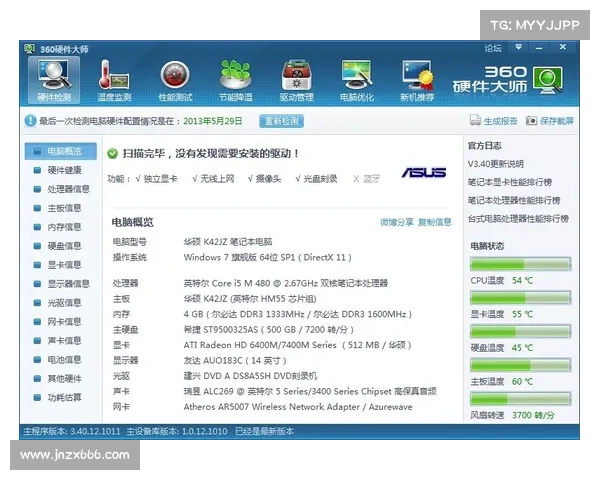The width and height of the screenshot is (600, 480).
Task: Click processor value 英特尔 Core i5 M 480
Action: (285, 283)
